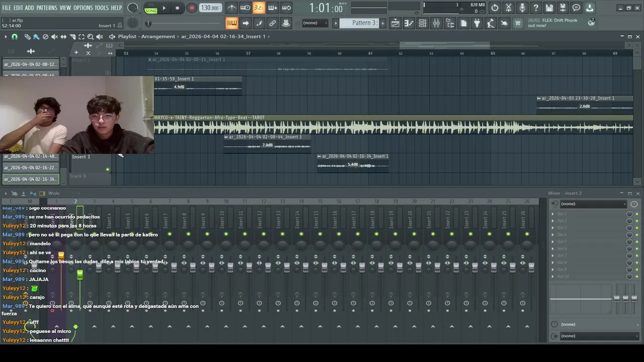The height and width of the screenshot is (362, 644).
Task: Open plugin picker plug icon
Action: pyautogui.click(x=477, y=23)
